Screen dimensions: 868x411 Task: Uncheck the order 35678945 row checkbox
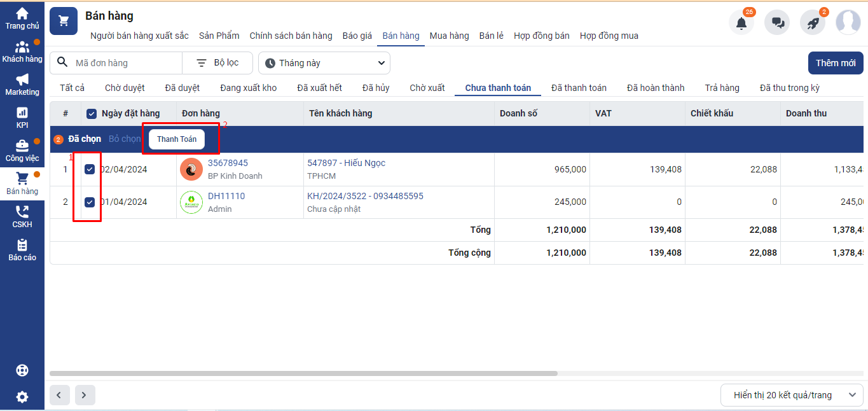tap(90, 169)
